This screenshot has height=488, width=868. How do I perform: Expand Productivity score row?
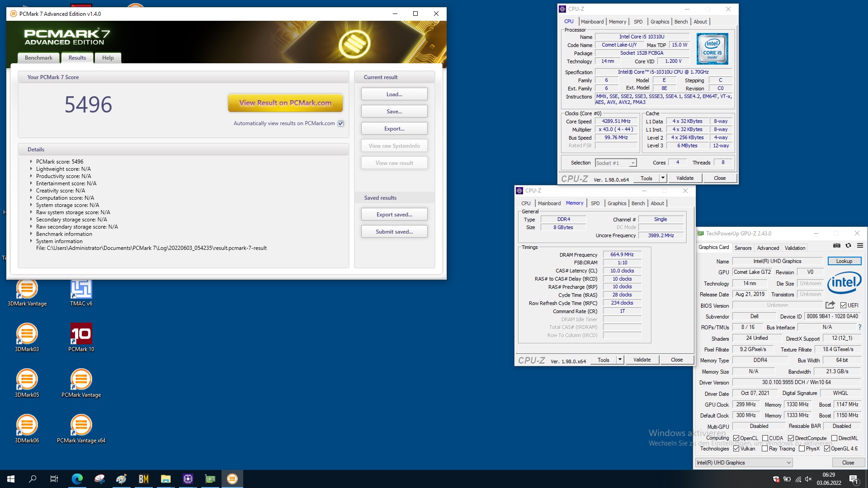coord(31,176)
